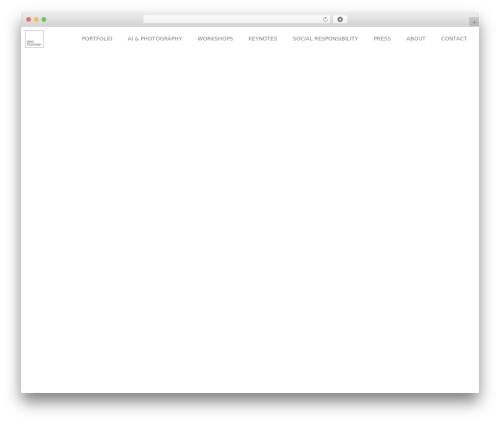This screenshot has height=423, width=500.
Task: Open the Portfolio menu item
Action: (x=97, y=39)
